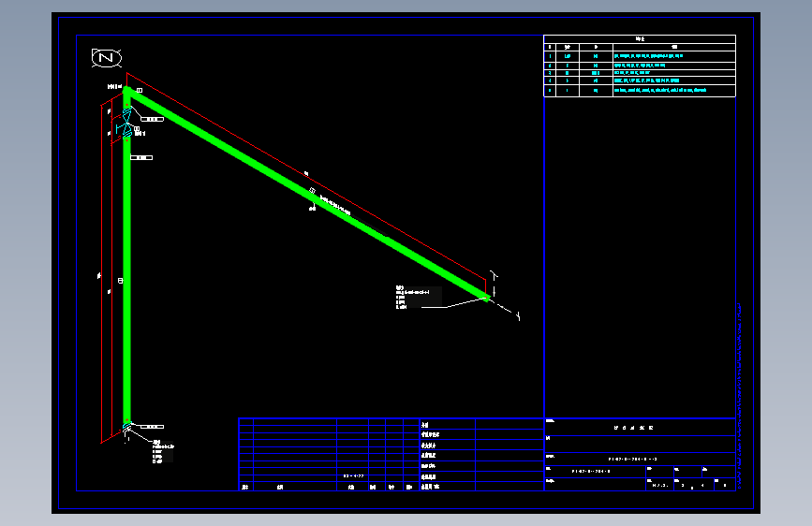Click the white tag box below the valve
812x526 pixels.
click(x=141, y=157)
